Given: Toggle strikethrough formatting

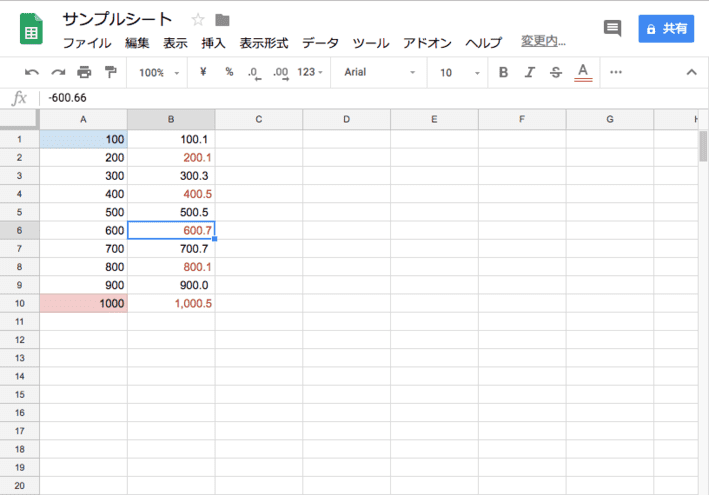Looking at the screenshot, I should tap(556, 72).
